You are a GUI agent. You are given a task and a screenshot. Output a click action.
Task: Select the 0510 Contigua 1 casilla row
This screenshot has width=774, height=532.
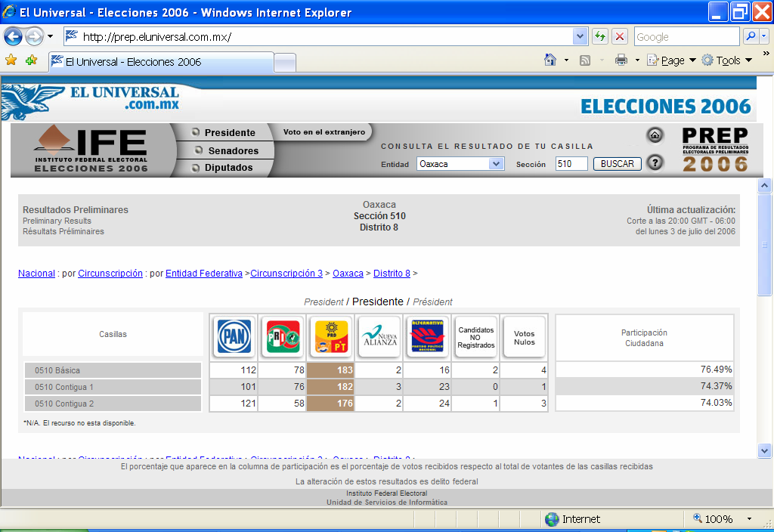113,388
